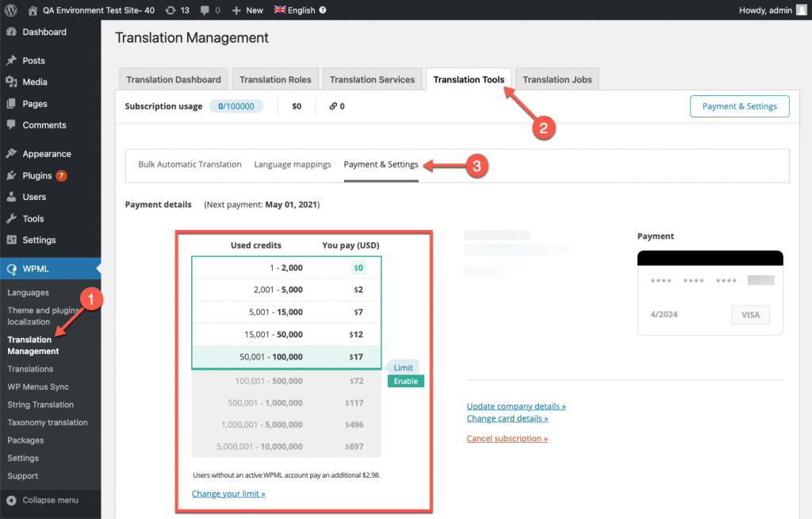812x519 pixels.
Task: Click the WordPress logo icon
Action: [10, 10]
